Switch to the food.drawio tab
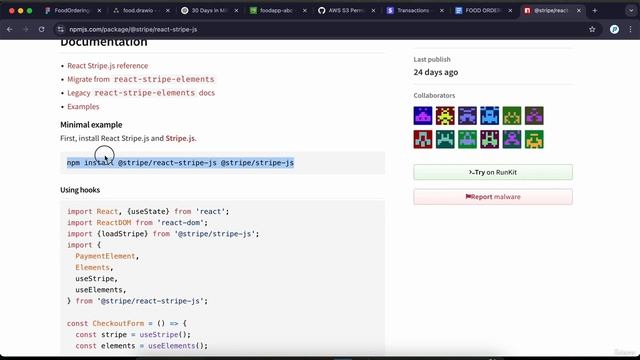640x360 pixels. tap(141, 11)
